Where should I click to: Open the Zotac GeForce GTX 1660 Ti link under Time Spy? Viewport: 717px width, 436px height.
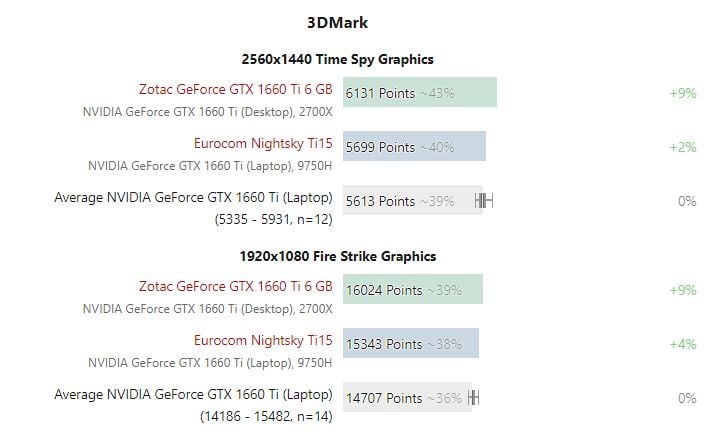tap(235, 89)
